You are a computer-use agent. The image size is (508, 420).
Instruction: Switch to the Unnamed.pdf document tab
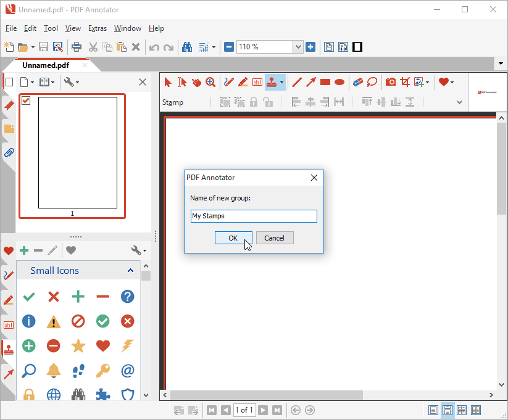pyautogui.click(x=46, y=65)
